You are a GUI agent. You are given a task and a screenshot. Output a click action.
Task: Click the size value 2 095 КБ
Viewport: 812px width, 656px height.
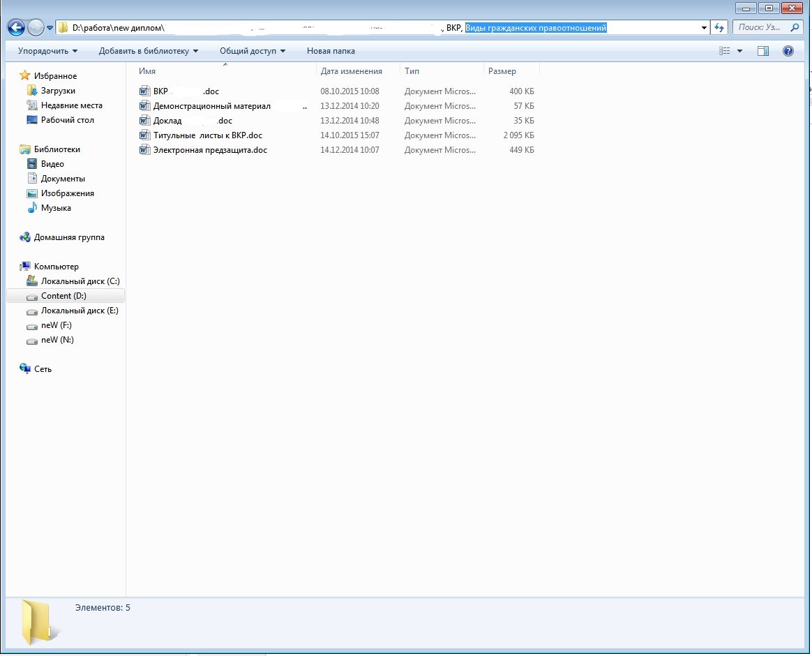(x=518, y=135)
